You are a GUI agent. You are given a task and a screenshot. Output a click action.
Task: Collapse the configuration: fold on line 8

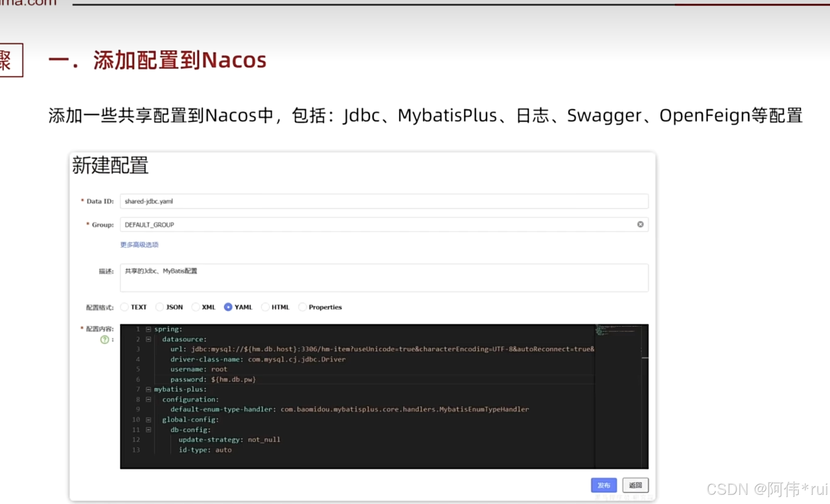(x=148, y=399)
